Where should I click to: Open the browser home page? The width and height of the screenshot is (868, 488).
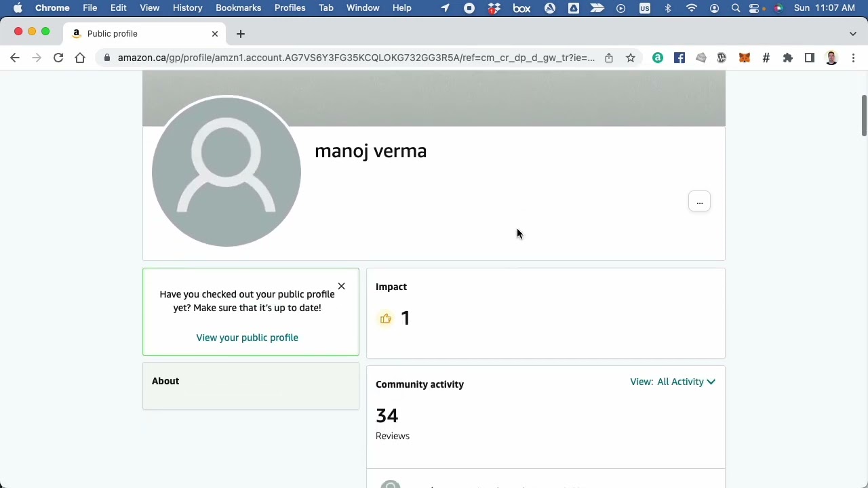[80, 58]
